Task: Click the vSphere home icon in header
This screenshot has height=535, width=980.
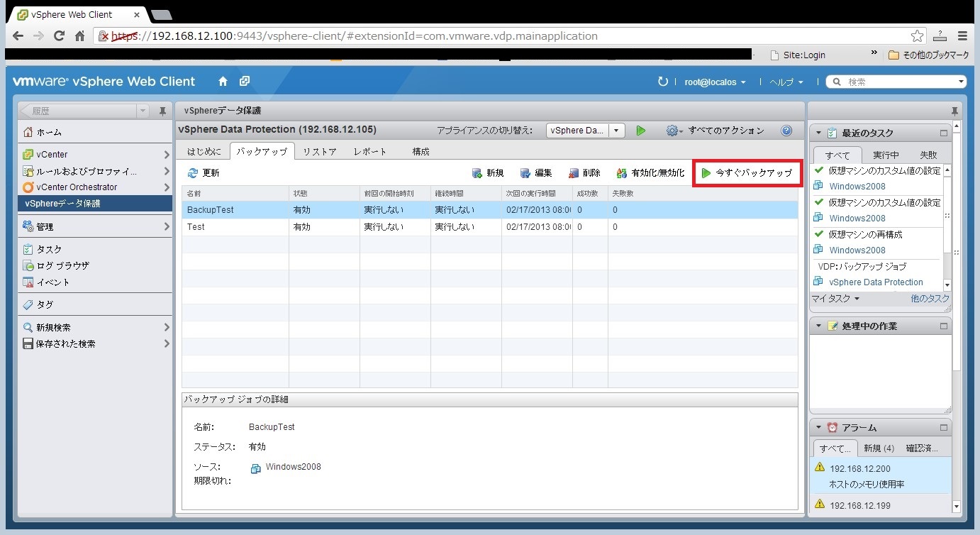Action: 223,82
